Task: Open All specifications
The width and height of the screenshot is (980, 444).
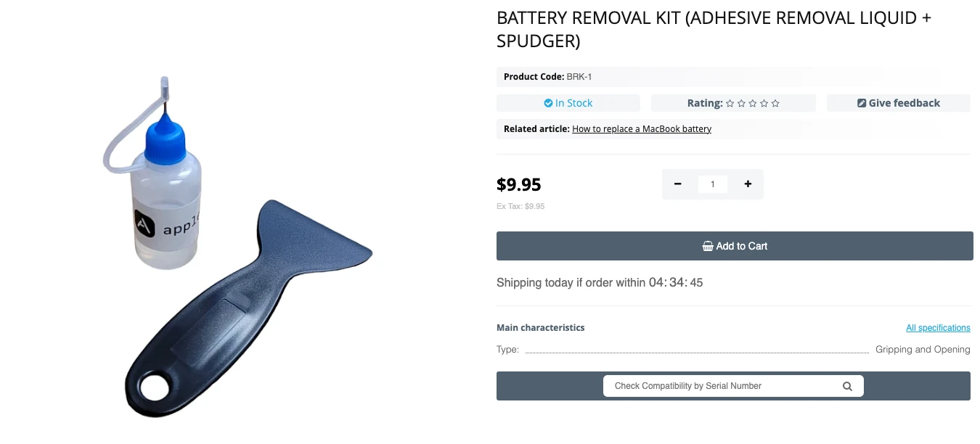Action: pyautogui.click(x=938, y=327)
